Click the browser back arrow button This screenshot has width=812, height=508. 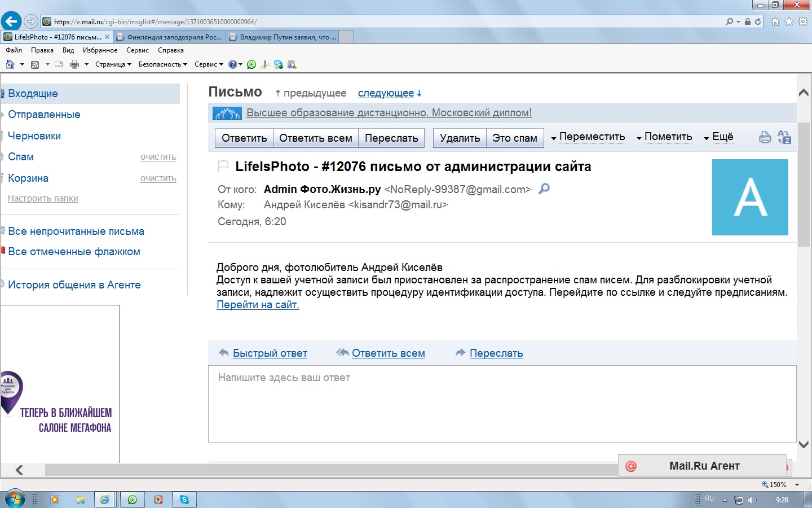11,21
